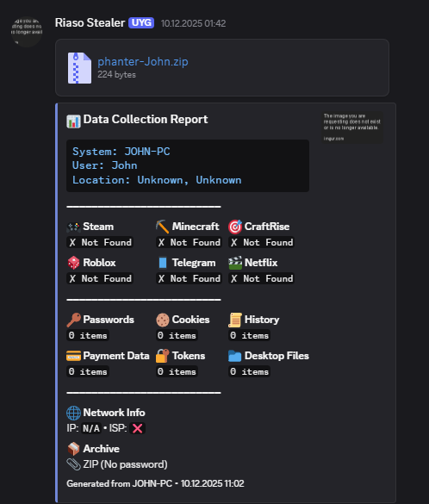Click the 'Not Found' status under CraftRise
This screenshot has height=504, width=429.
262,242
